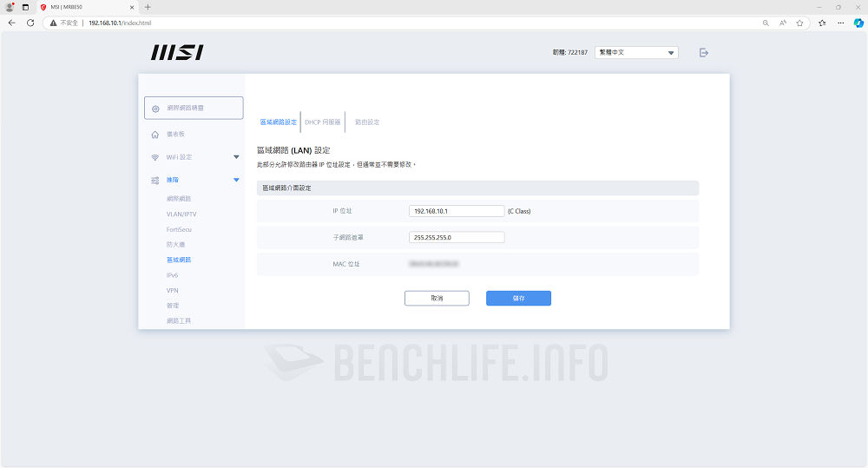Open the 繁體中文 language dropdown
The height and width of the screenshot is (468, 868).
(636, 53)
